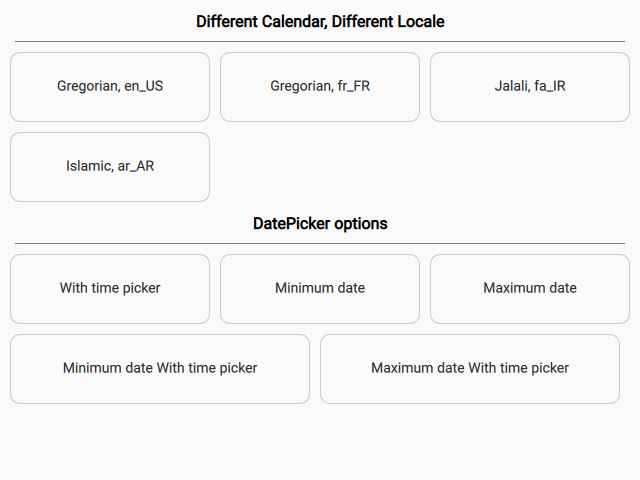This screenshot has width=640, height=480.
Task: Click the divider below DatePicker options
Action: (x=320, y=244)
